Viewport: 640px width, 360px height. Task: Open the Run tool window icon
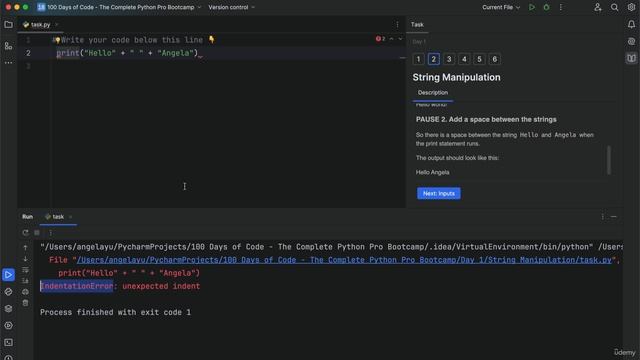pyautogui.click(x=8, y=275)
